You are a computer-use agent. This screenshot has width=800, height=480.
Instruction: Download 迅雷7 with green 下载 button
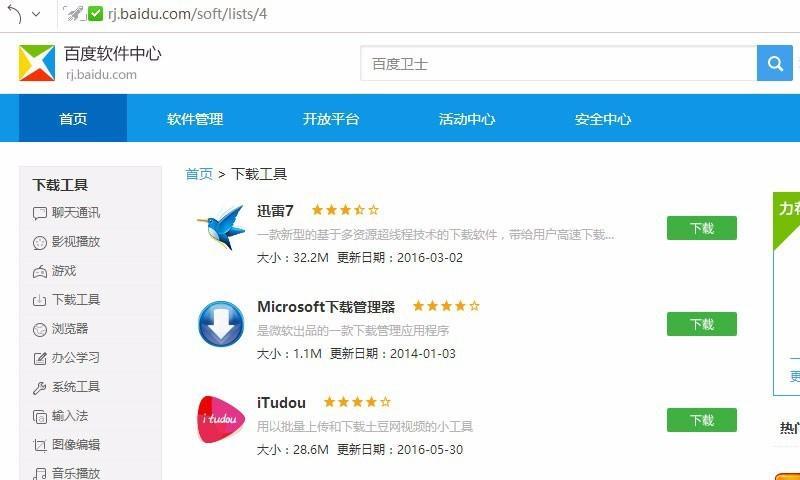tap(702, 228)
